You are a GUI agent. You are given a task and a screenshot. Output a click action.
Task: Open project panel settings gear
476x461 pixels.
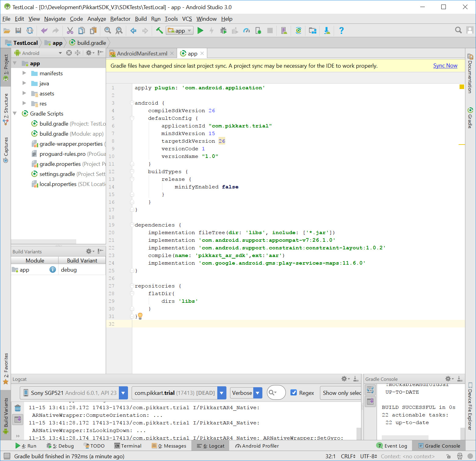tap(90, 53)
